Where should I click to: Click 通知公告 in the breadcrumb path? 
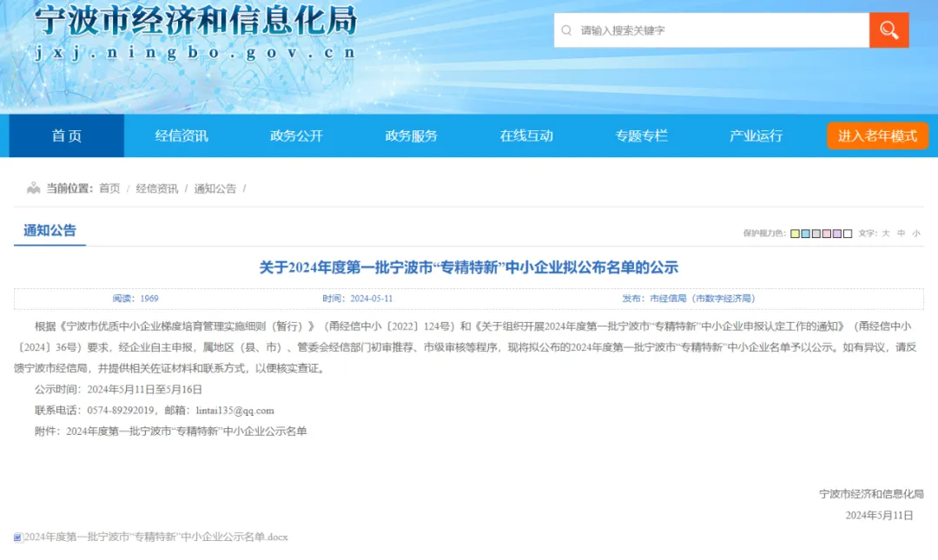click(215, 188)
